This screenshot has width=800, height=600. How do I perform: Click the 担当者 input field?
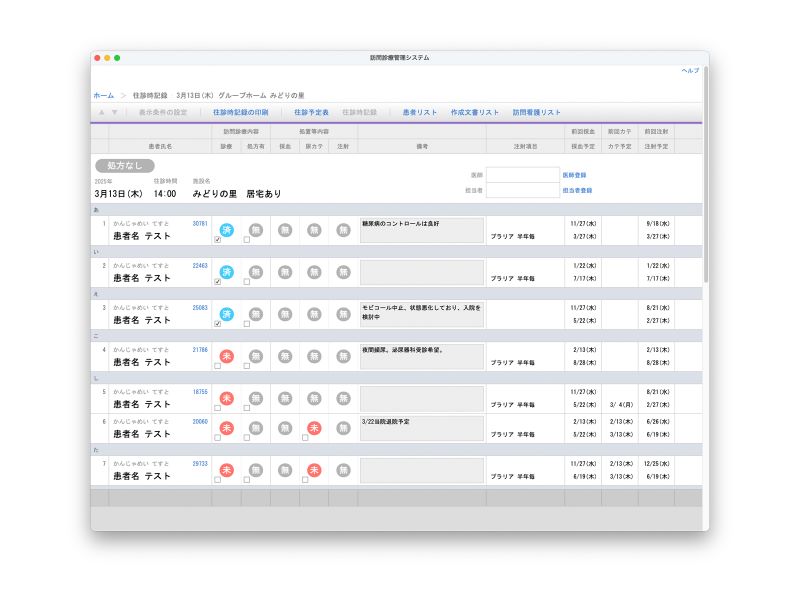point(523,190)
